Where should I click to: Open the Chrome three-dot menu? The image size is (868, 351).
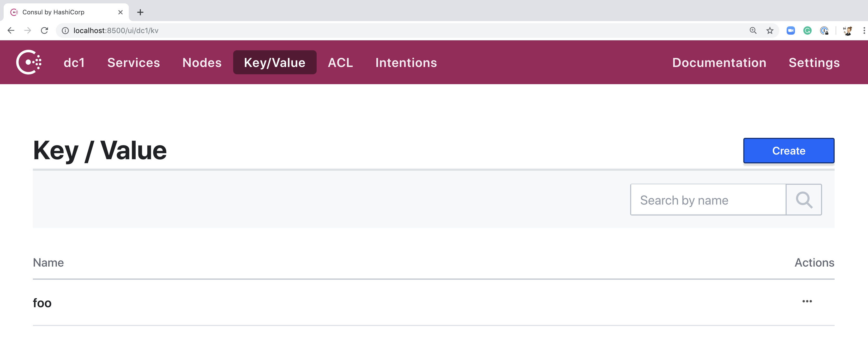click(x=864, y=31)
